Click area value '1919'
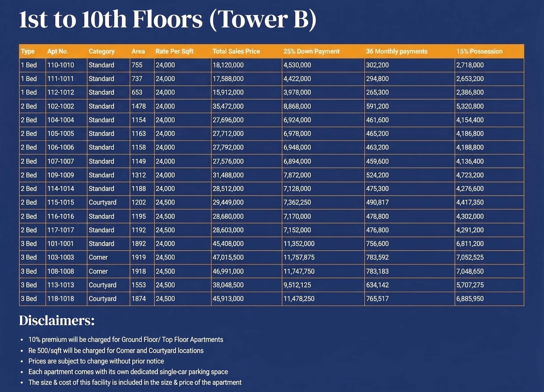 pyautogui.click(x=139, y=257)
